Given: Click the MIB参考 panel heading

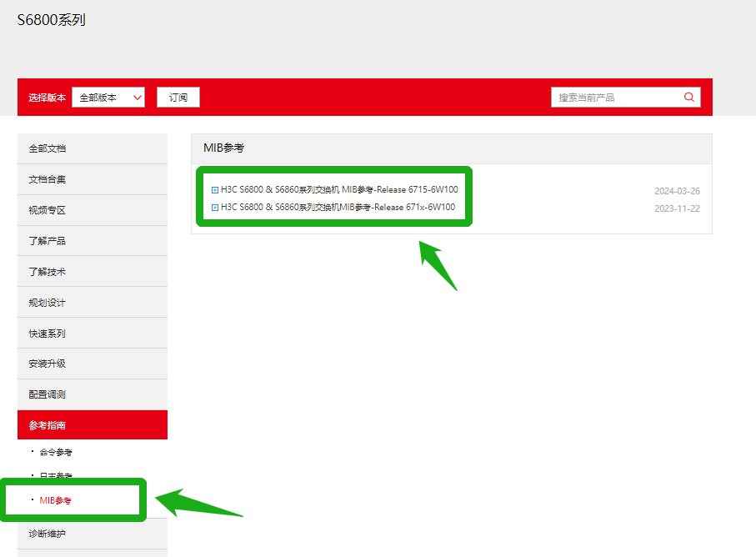Looking at the screenshot, I should click(x=223, y=148).
